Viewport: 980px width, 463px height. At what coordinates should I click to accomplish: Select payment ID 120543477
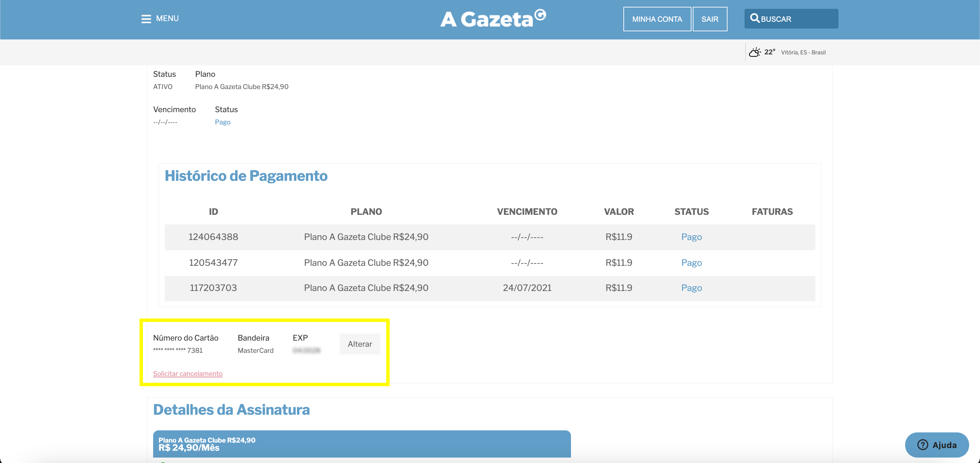[213, 263]
